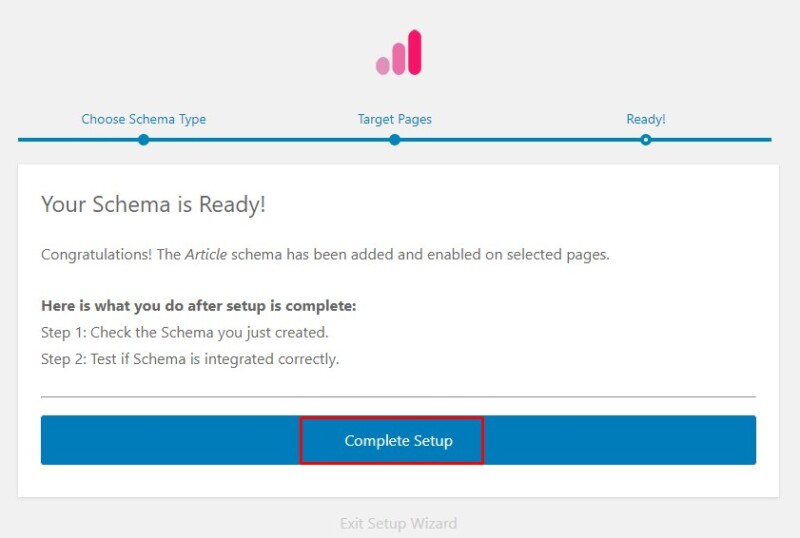The image size is (800, 538).
Task: Click the Step 1 Check the Schema text
Action: click(x=184, y=332)
